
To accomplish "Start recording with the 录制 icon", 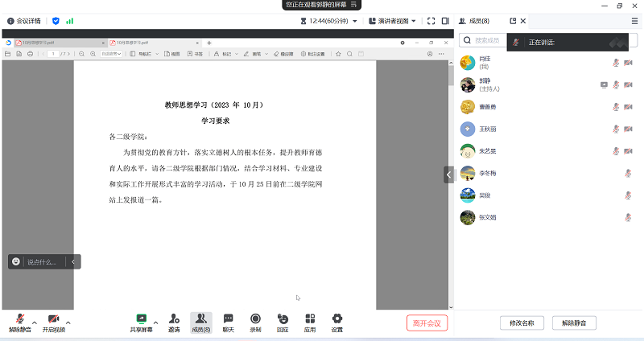I will (x=255, y=320).
